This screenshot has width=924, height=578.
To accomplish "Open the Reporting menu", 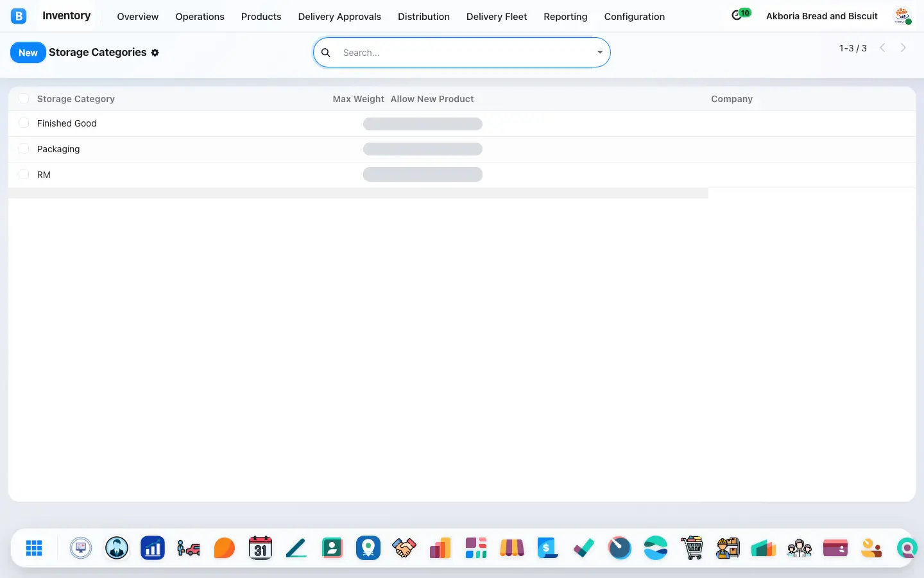I will [565, 17].
